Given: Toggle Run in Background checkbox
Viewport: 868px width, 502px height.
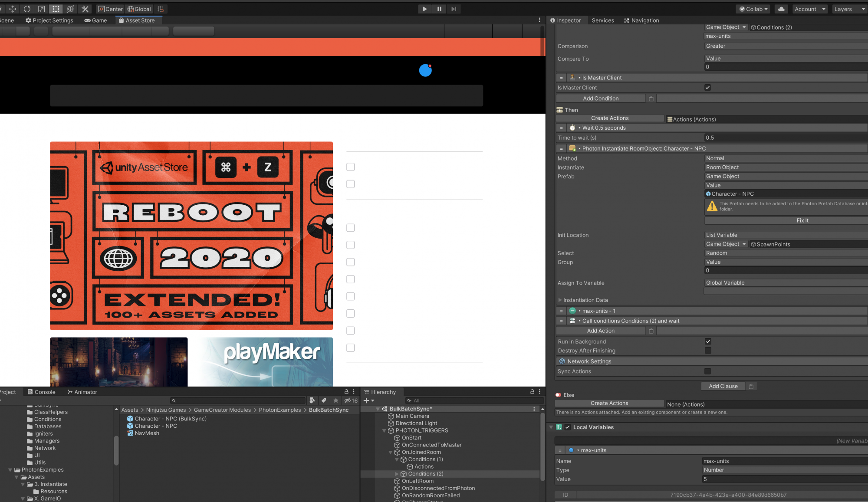Looking at the screenshot, I should (707, 341).
